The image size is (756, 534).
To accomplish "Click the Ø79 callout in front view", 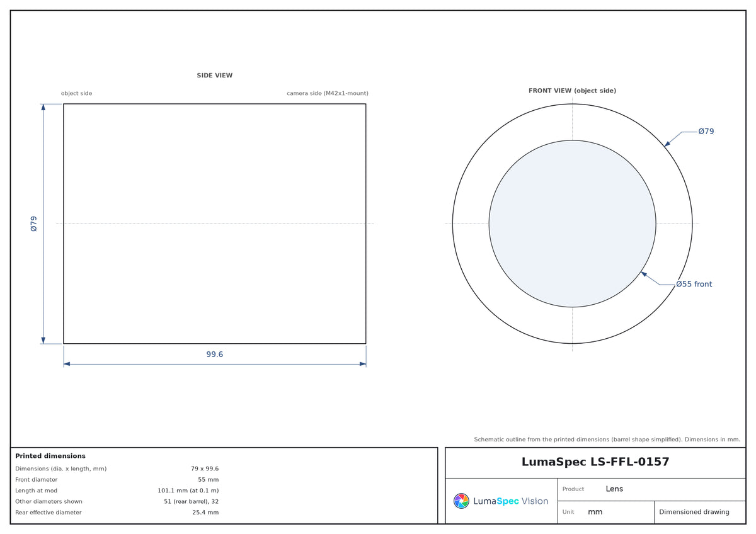I will [x=706, y=132].
